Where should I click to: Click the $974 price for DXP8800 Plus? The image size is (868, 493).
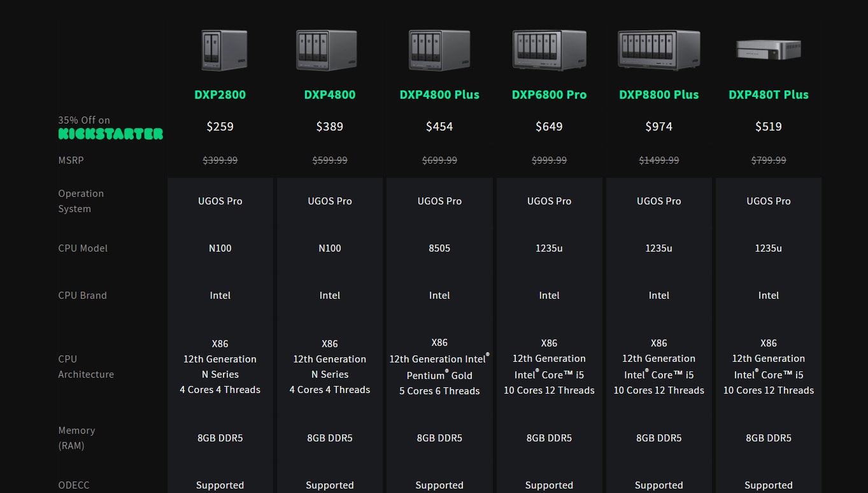coord(658,127)
